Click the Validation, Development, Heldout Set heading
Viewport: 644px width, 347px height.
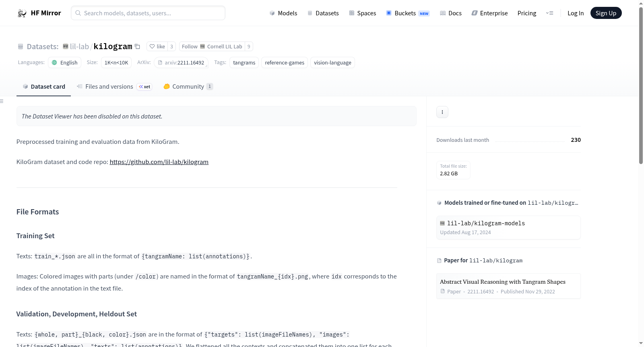[x=76, y=314]
